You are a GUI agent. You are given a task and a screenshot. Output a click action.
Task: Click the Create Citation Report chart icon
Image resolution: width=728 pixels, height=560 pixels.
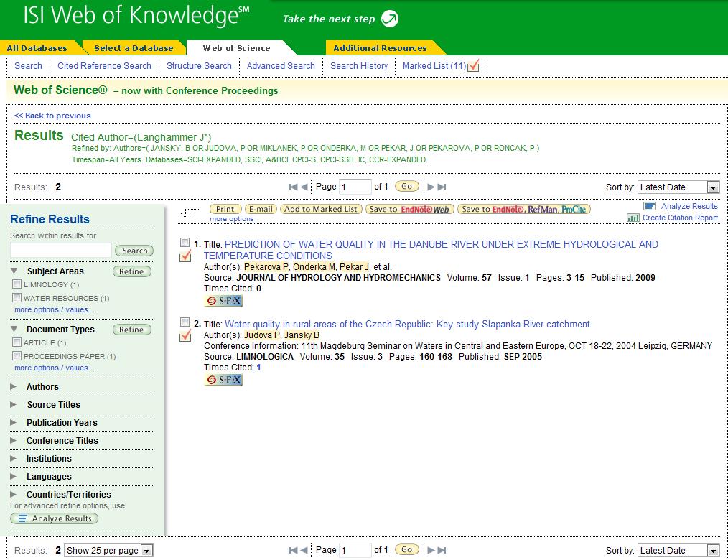633,218
